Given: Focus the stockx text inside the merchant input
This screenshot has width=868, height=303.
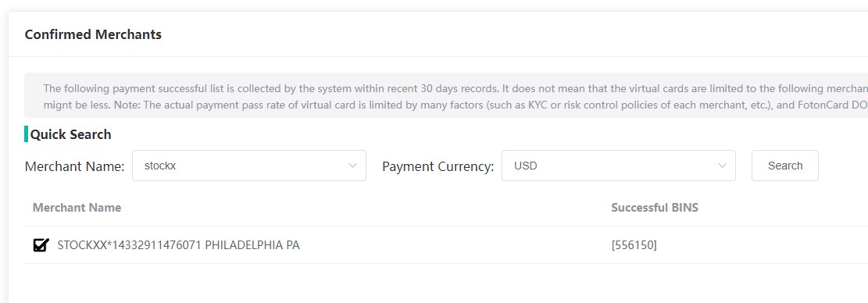Looking at the screenshot, I should click(160, 166).
